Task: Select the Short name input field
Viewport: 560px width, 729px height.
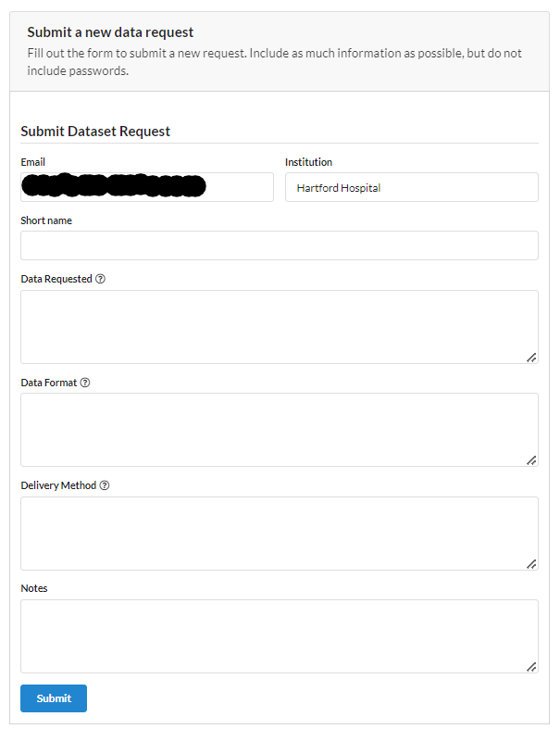Action: pos(279,245)
